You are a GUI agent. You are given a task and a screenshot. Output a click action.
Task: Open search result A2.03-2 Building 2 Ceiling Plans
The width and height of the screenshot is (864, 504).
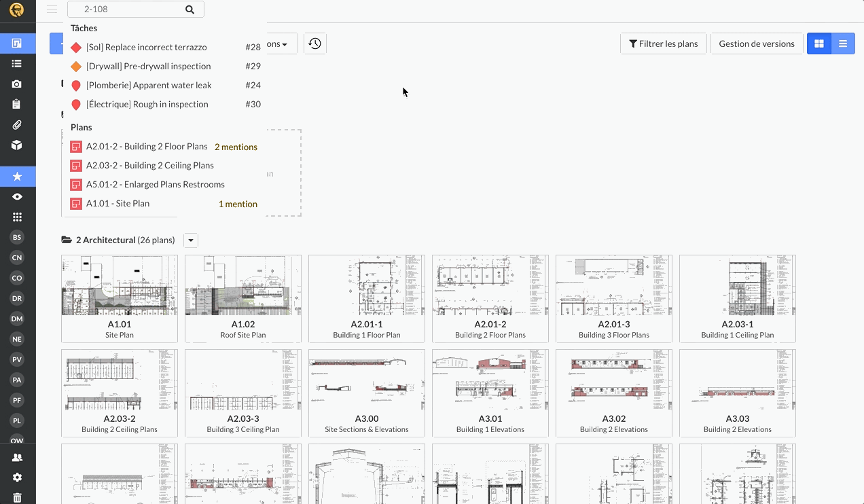(166, 166)
